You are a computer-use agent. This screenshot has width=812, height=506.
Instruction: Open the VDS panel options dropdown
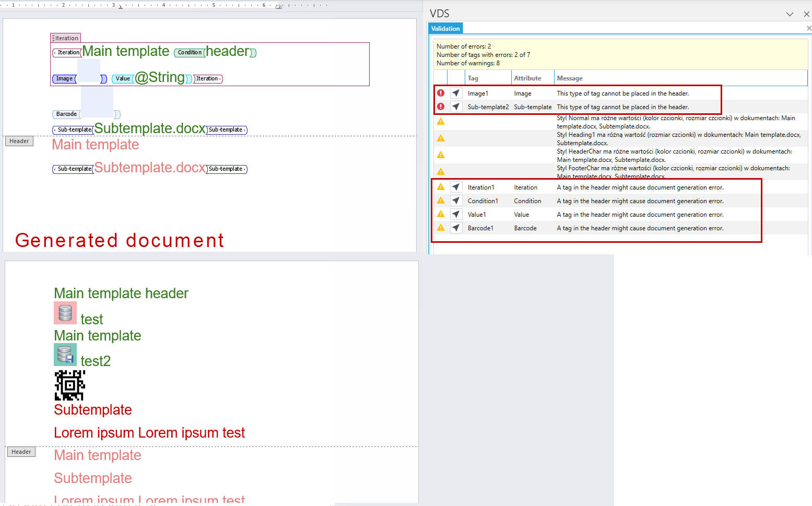pyautogui.click(x=790, y=14)
